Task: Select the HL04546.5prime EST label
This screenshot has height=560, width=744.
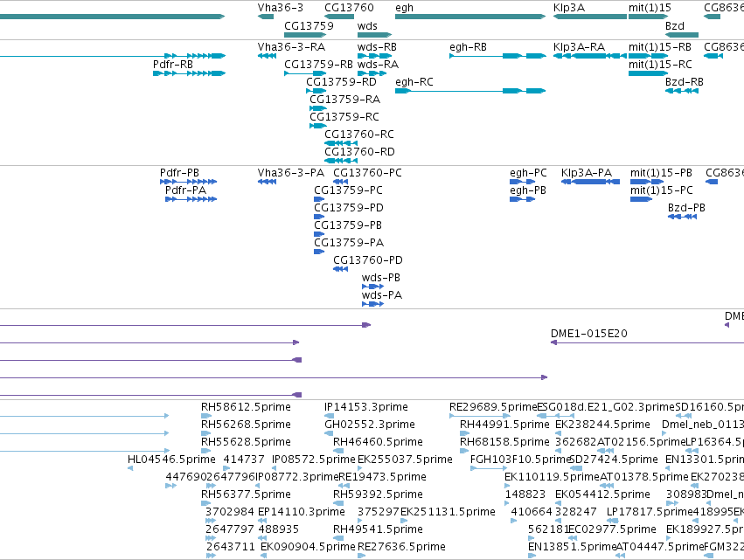Action: (x=171, y=460)
